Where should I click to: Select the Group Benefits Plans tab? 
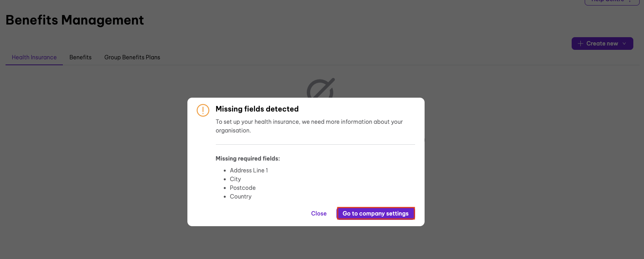[132, 57]
